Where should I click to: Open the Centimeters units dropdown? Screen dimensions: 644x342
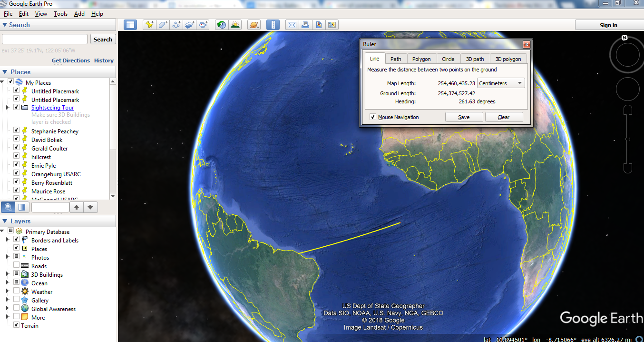point(501,83)
